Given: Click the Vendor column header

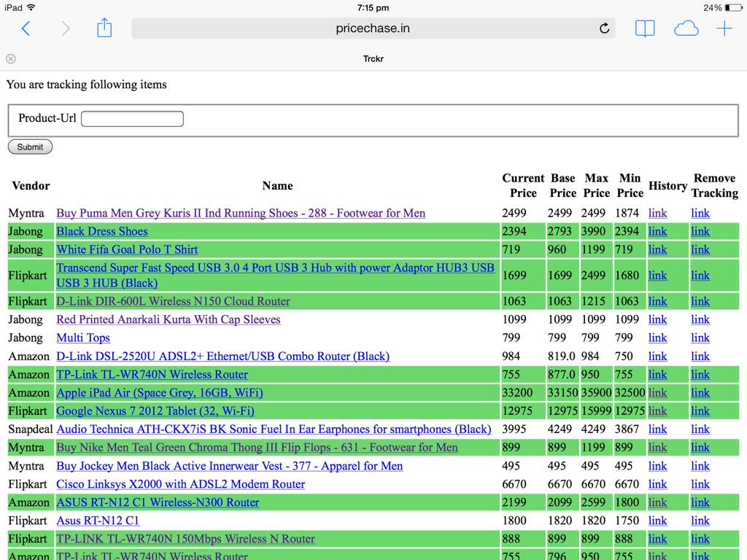Looking at the screenshot, I should coord(31,185).
